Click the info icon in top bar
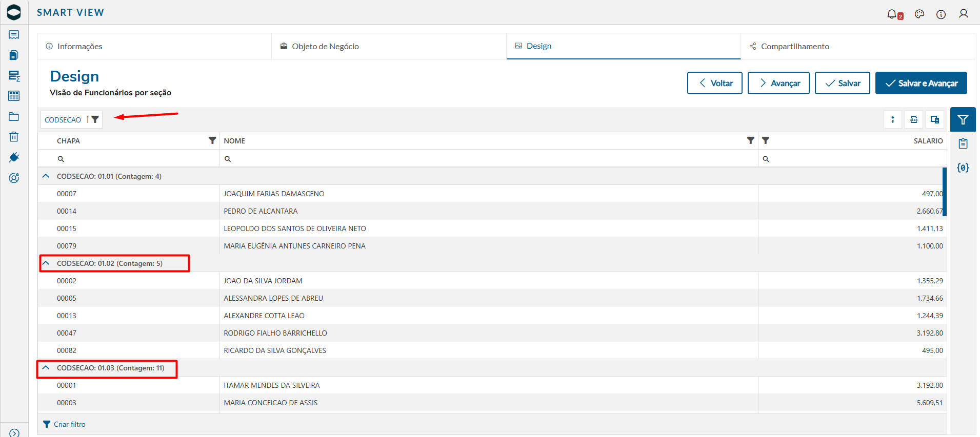This screenshot has width=980, height=437. pos(941,14)
